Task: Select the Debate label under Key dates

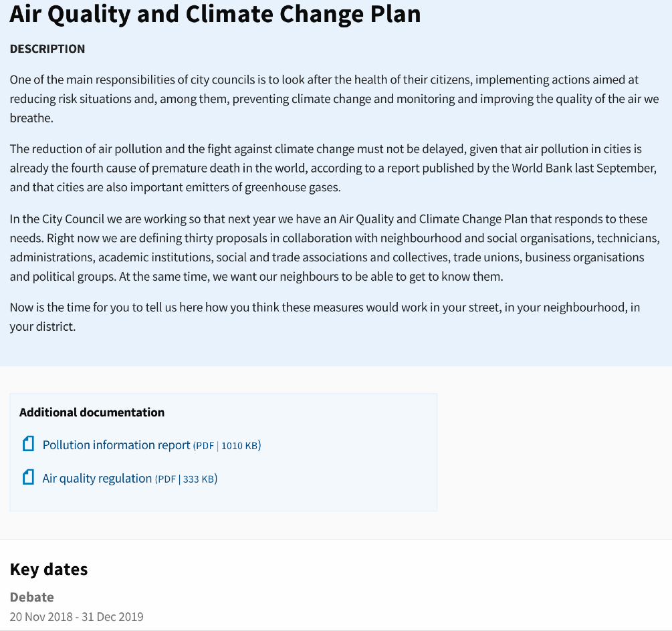Action: click(31, 597)
